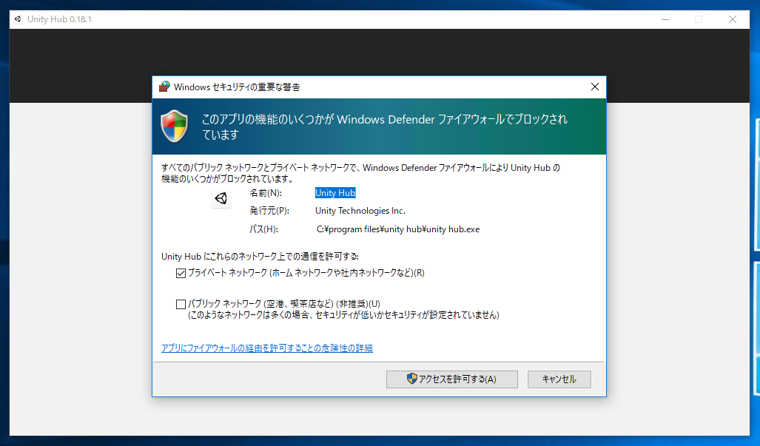Close the Windows security alert dialog

(595, 87)
